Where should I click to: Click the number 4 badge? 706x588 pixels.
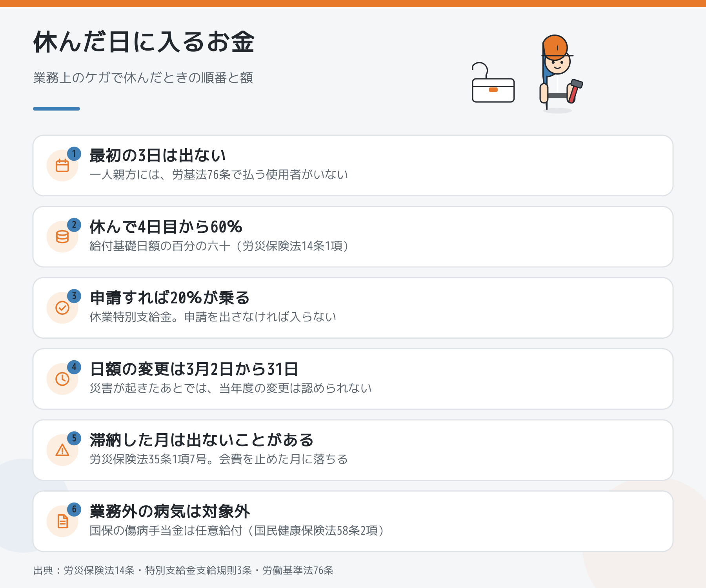coord(74,367)
